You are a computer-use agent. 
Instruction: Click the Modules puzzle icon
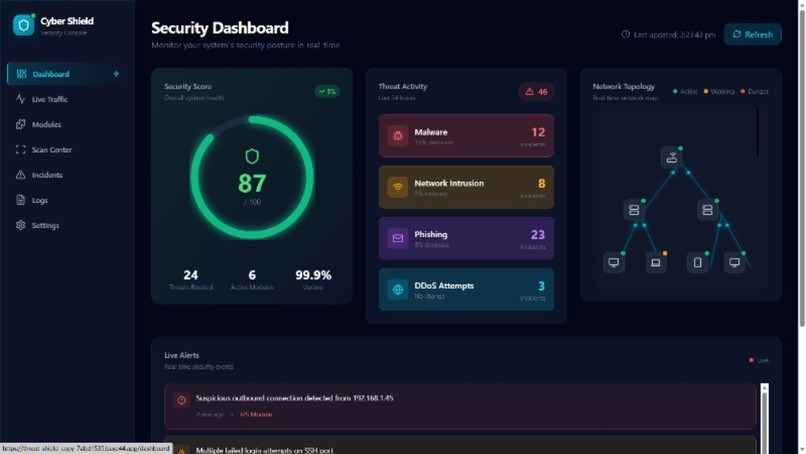point(21,124)
